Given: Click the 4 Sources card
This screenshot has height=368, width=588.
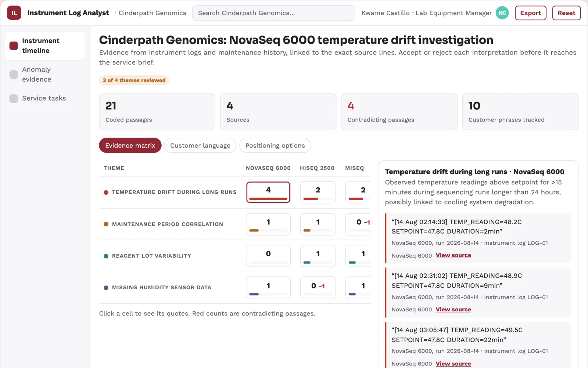Looking at the screenshot, I should click(x=278, y=112).
